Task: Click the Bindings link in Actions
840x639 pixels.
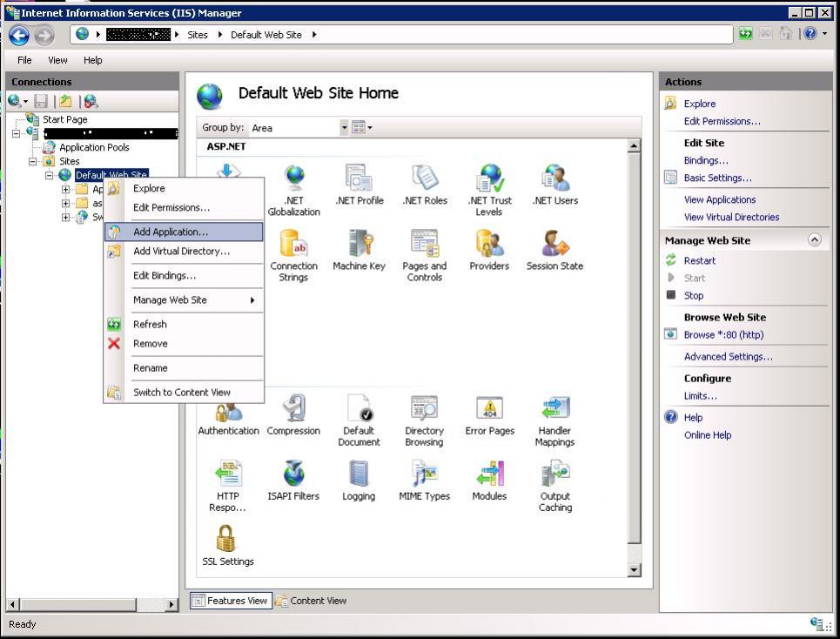Action: tap(706, 160)
